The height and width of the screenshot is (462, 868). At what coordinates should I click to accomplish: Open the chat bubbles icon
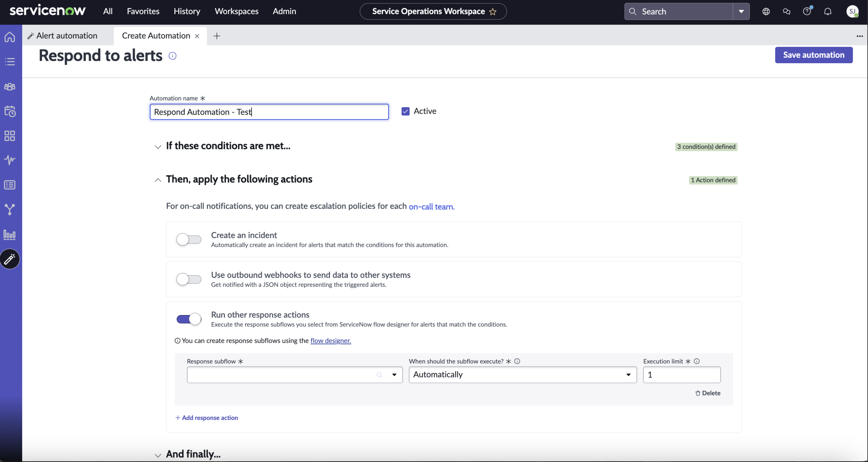[786, 11]
